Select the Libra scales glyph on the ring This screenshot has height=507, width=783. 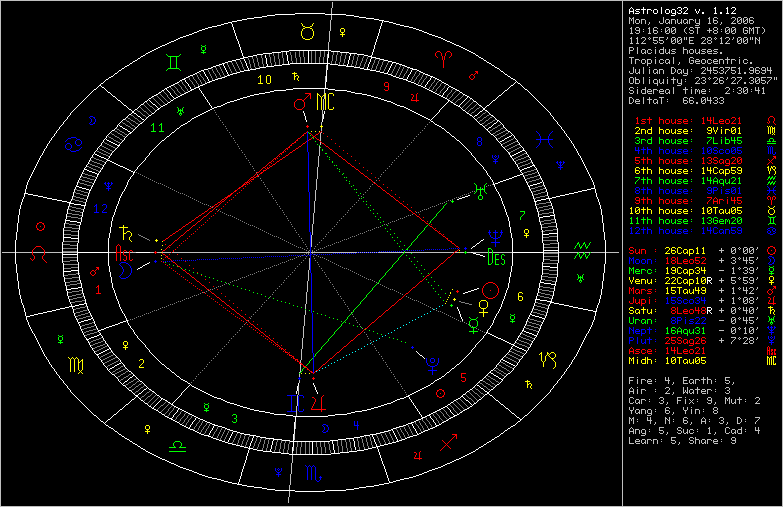tap(176, 443)
